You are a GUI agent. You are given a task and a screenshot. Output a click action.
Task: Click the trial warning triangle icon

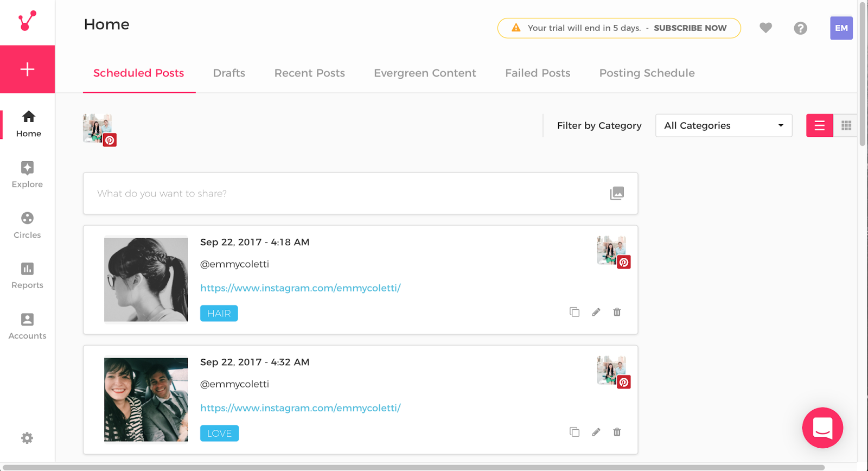pos(516,28)
